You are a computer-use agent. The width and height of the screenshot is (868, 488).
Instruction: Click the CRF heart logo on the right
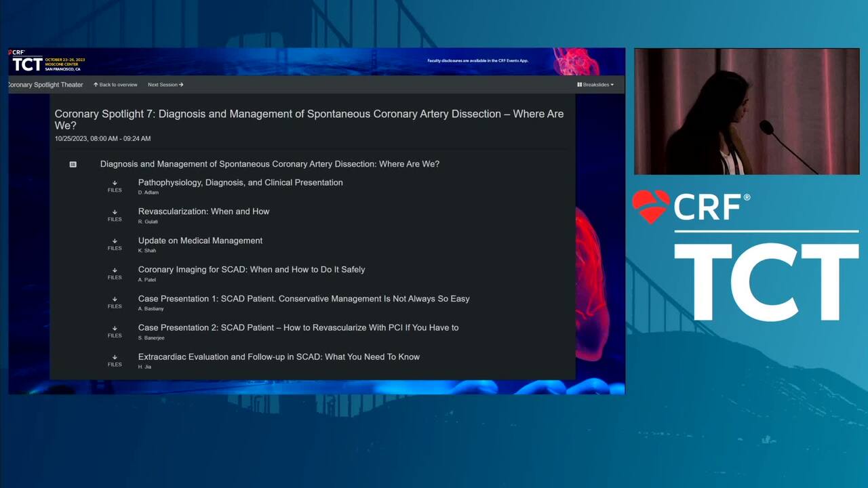[651, 207]
